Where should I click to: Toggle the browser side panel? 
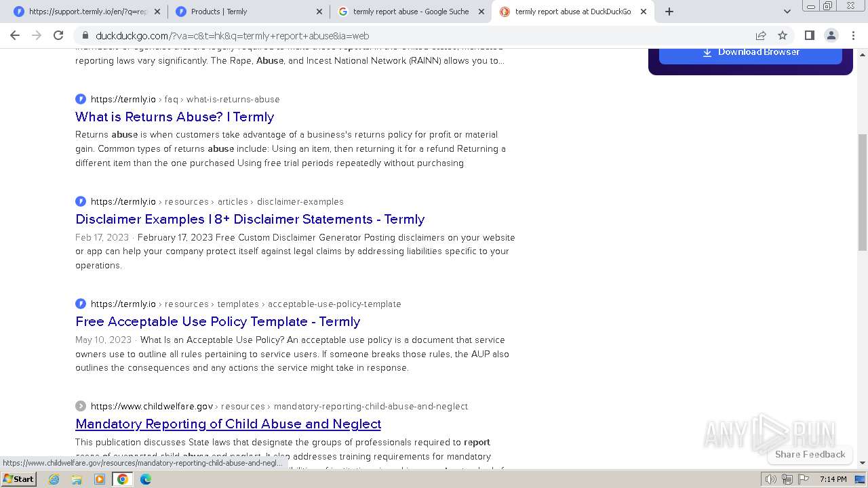coord(809,35)
